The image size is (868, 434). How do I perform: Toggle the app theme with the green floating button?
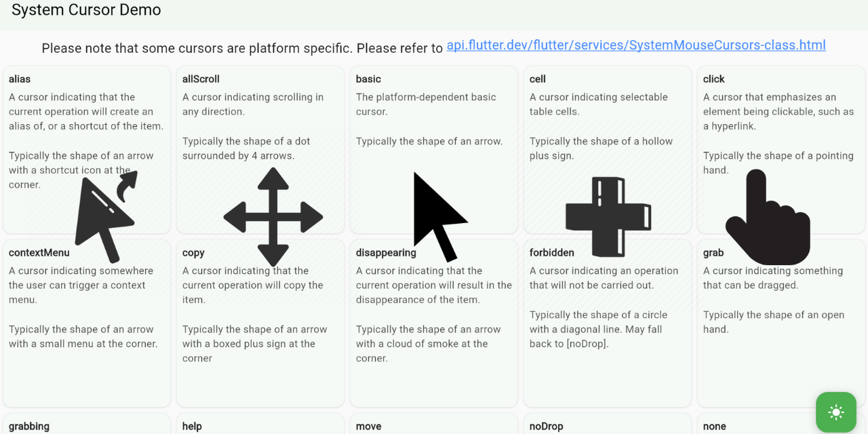[835, 412]
